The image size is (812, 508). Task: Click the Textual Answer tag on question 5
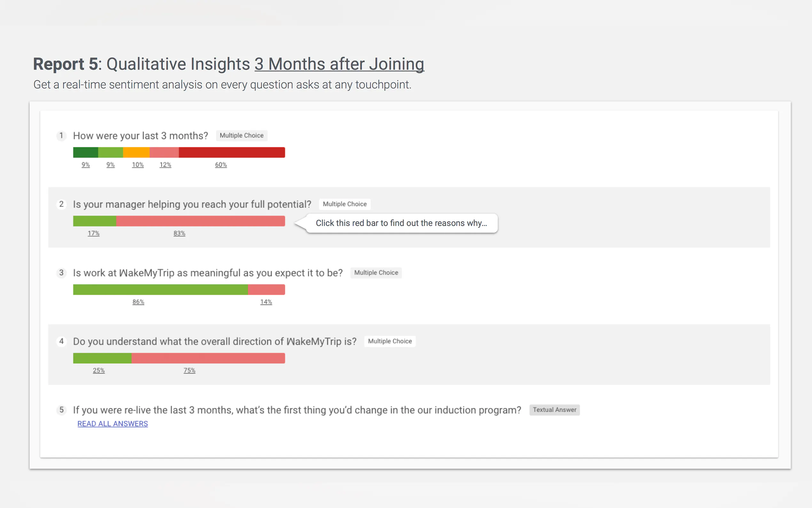pyautogui.click(x=554, y=409)
